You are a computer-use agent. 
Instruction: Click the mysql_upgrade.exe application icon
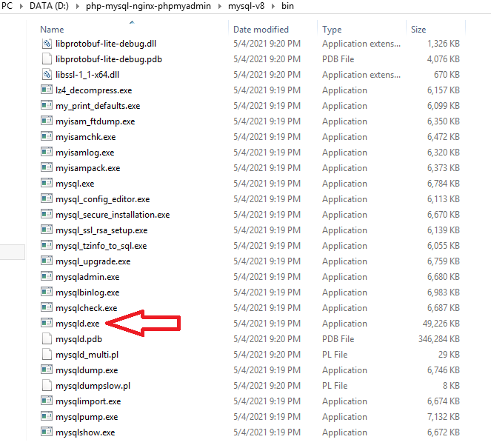point(47,261)
